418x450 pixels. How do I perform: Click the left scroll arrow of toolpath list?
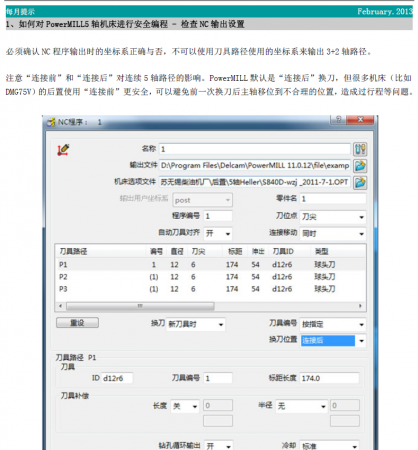pos(60,306)
